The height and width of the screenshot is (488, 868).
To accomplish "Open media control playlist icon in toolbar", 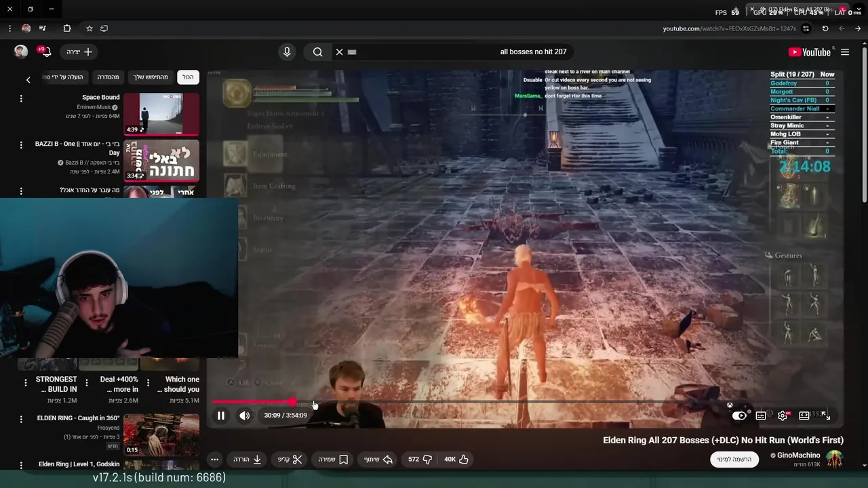I will point(43,28).
